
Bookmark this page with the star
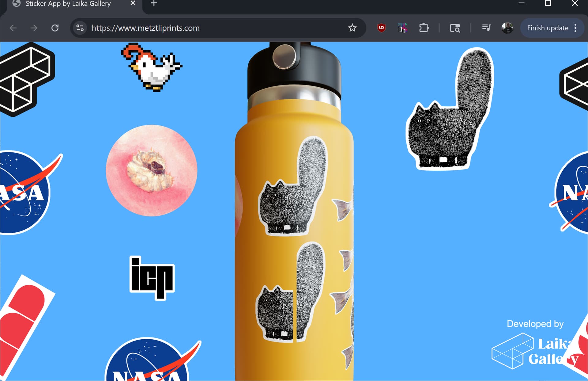tap(352, 28)
